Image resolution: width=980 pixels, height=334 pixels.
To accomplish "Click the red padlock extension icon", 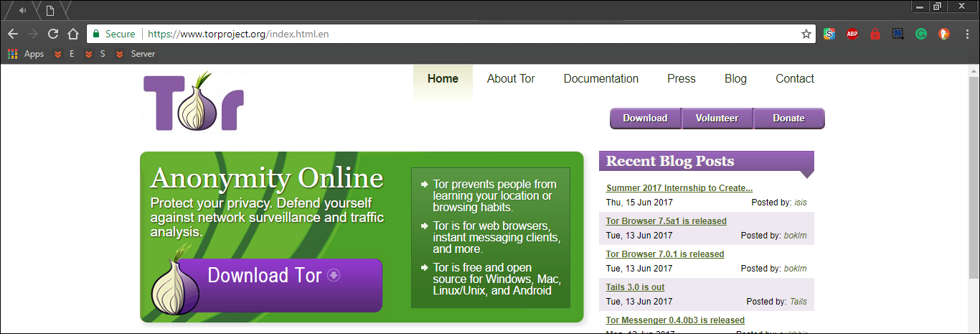I will tap(875, 34).
